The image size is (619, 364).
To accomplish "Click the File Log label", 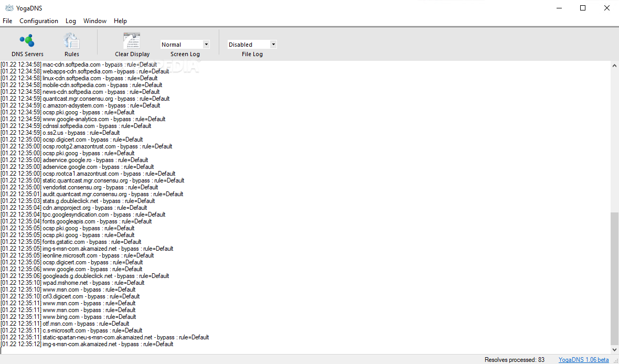I will (x=252, y=54).
